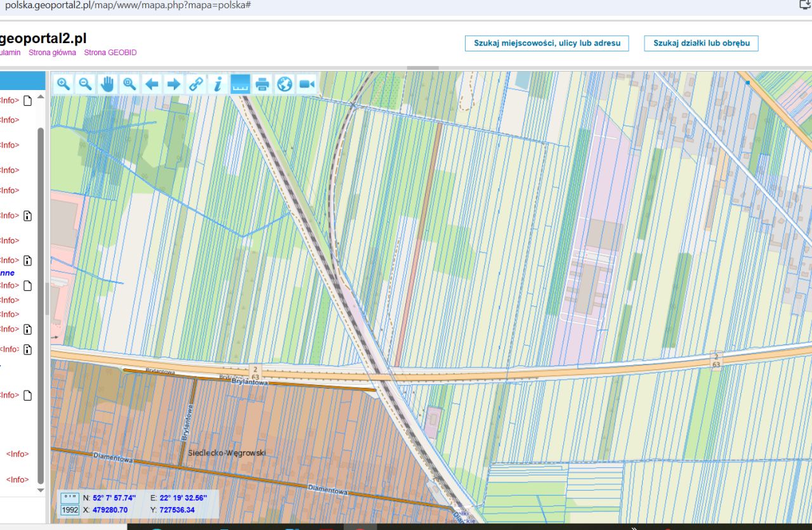The image size is (812, 530).
Task: Activate the hand pan tool
Action: pos(107,84)
